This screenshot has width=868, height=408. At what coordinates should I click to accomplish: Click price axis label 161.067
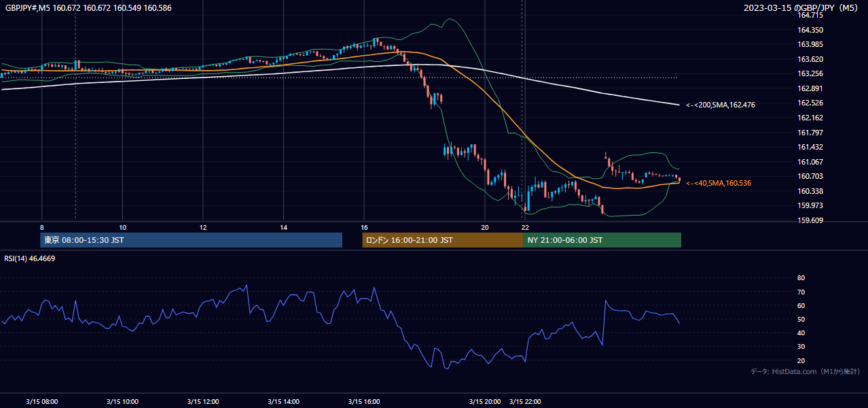pos(810,162)
